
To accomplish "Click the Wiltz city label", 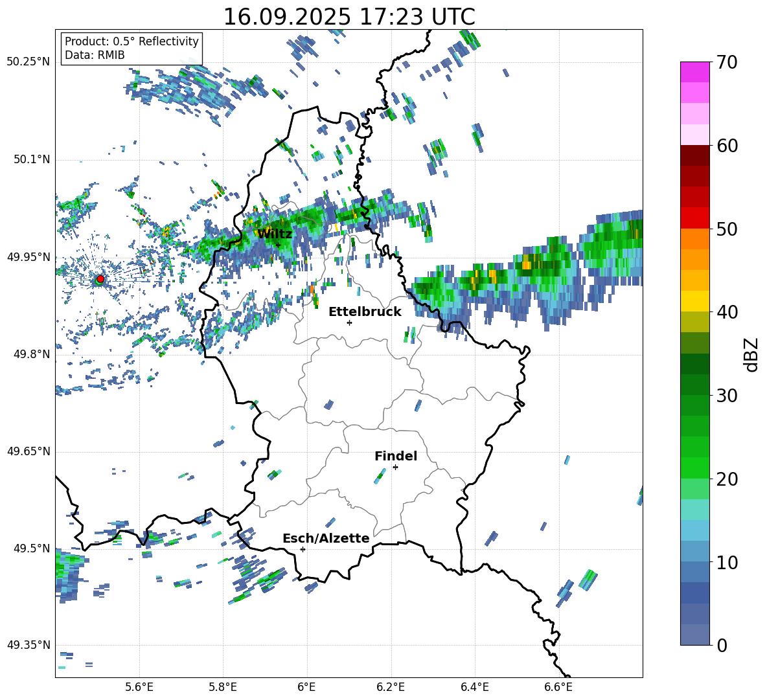I will pos(275,234).
